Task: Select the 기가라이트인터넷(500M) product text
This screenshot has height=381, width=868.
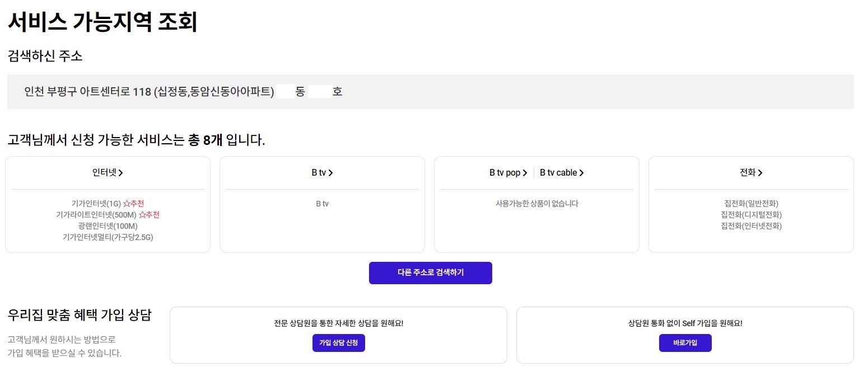Action: click(x=96, y=215)
